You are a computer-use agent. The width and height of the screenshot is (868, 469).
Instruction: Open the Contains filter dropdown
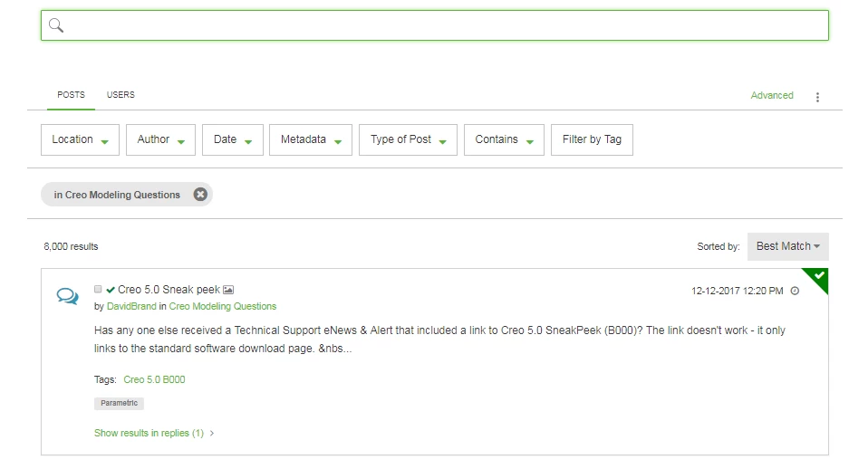(x=504, y=140)
